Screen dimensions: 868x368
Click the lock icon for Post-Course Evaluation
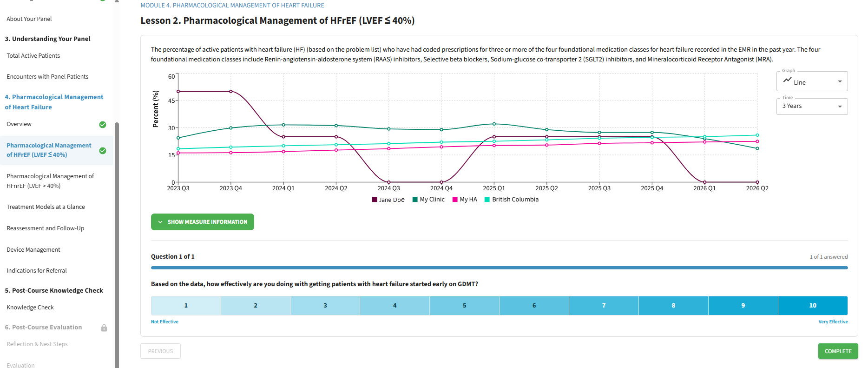104,328
